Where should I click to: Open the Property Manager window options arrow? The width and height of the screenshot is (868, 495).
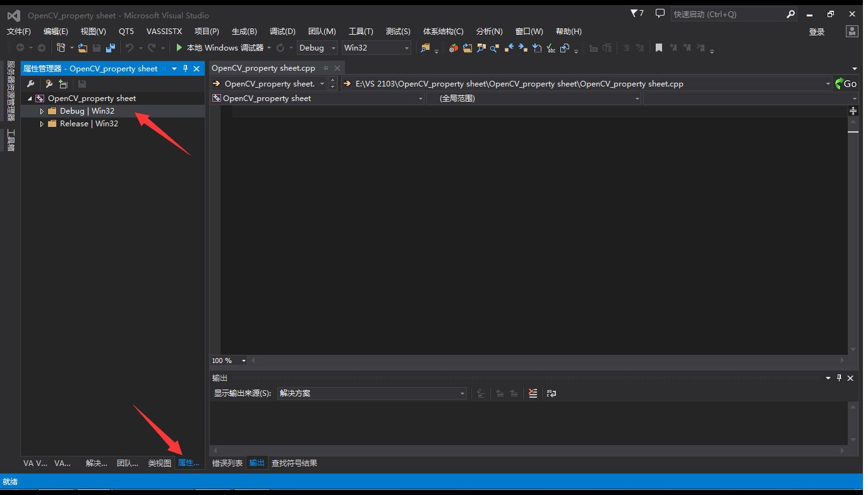pos(174,68)
